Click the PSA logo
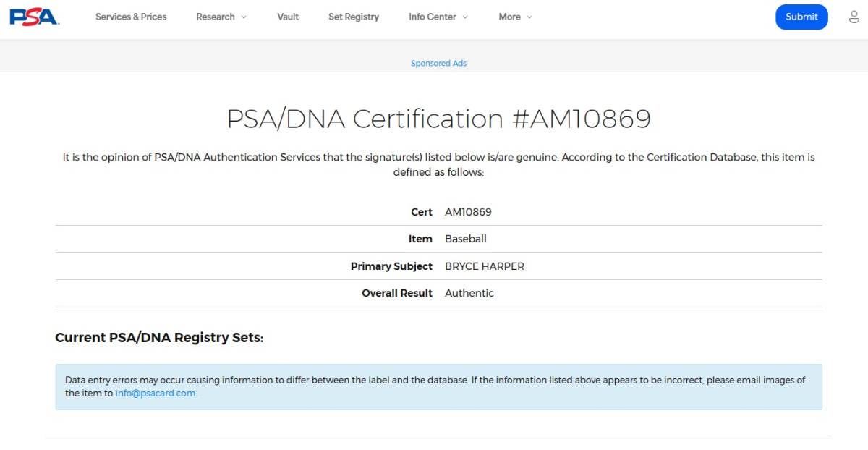The width and height of the screenshot is (868, 450). [x=34, y=17]
